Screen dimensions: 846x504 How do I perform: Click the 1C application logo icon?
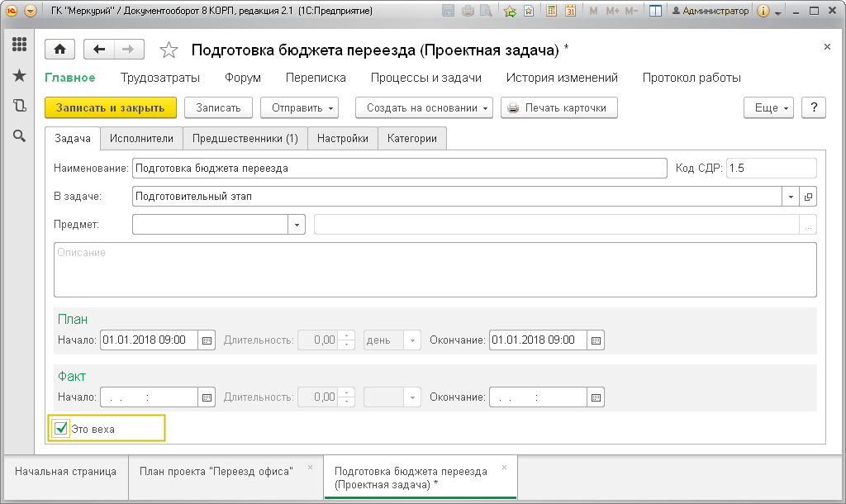coord(12,11)
